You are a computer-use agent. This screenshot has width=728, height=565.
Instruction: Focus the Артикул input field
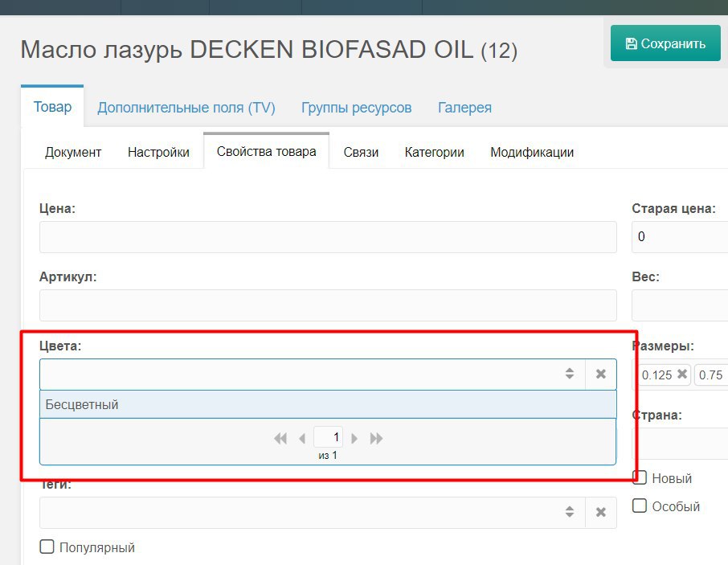click(328, 305)
